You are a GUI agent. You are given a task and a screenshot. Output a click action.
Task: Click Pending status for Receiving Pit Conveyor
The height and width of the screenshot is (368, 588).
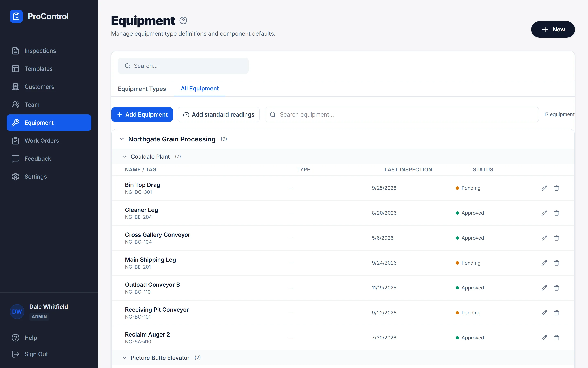point(468,313)
